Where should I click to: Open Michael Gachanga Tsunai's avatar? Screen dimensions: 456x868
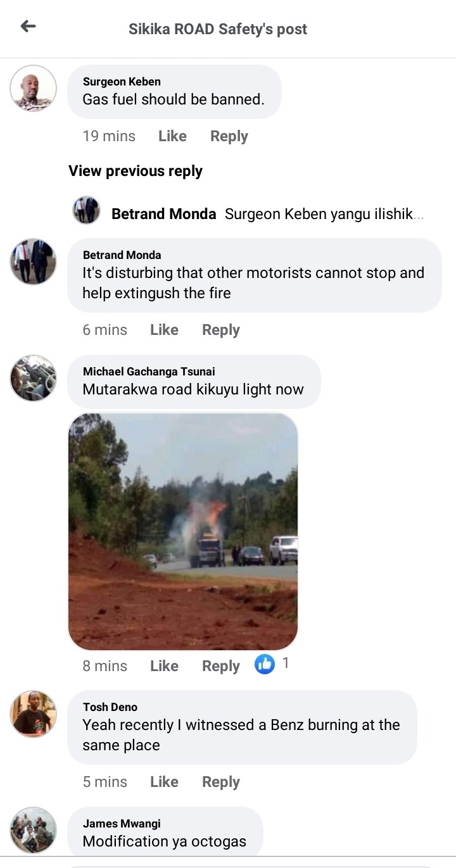pyautogui.click(x=33, y=378)
